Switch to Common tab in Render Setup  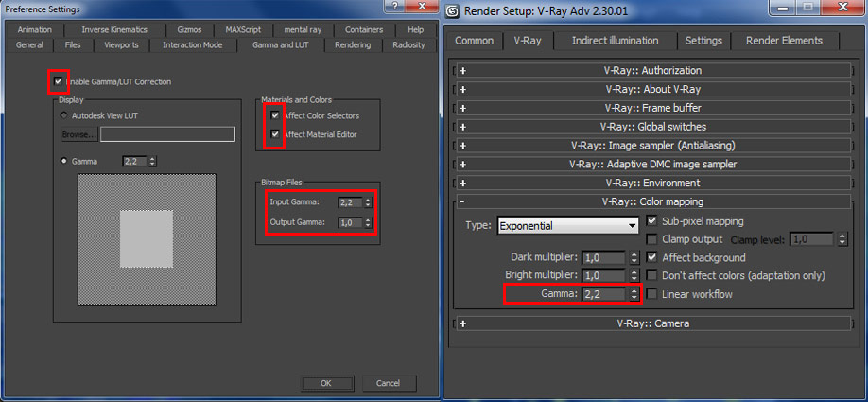coord(474,41)
